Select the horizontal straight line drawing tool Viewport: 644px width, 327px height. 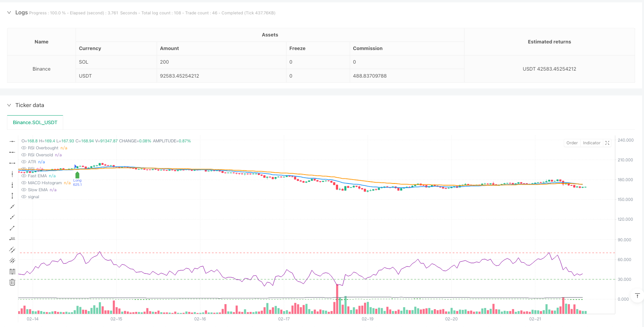[12, 141]
